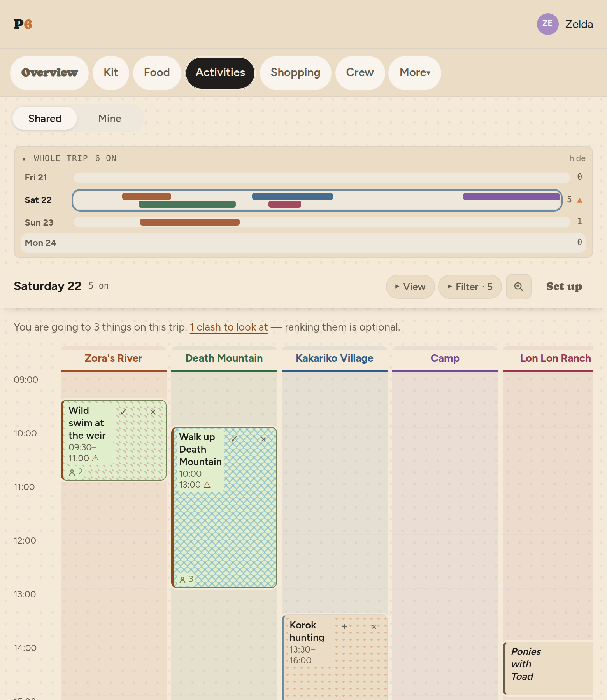Screen dimensions: 607x700
Task: Dismiss Wild swim at the weir card
Action: 153,412
